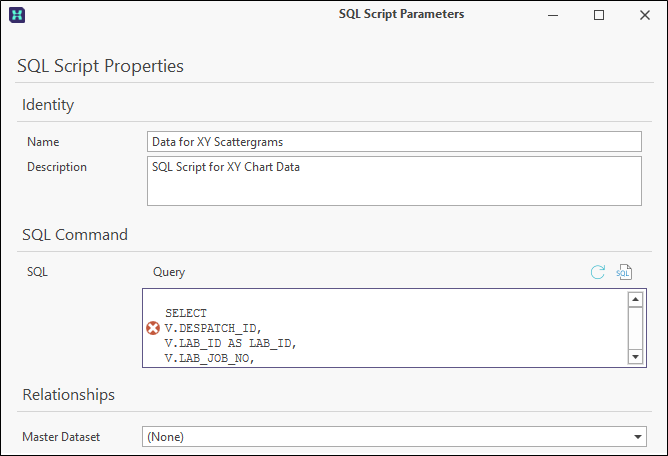
Task: Click the Identity section header
Action: coord(48,105)
